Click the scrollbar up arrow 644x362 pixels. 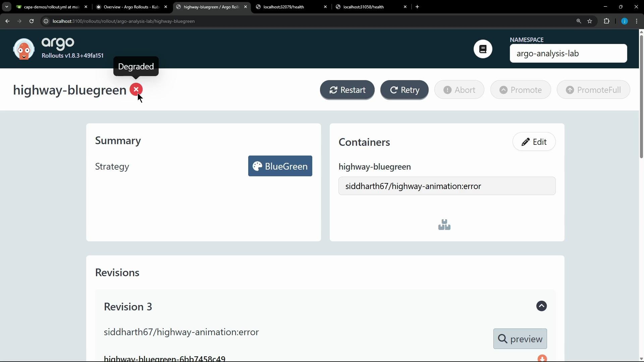(641, 32)
